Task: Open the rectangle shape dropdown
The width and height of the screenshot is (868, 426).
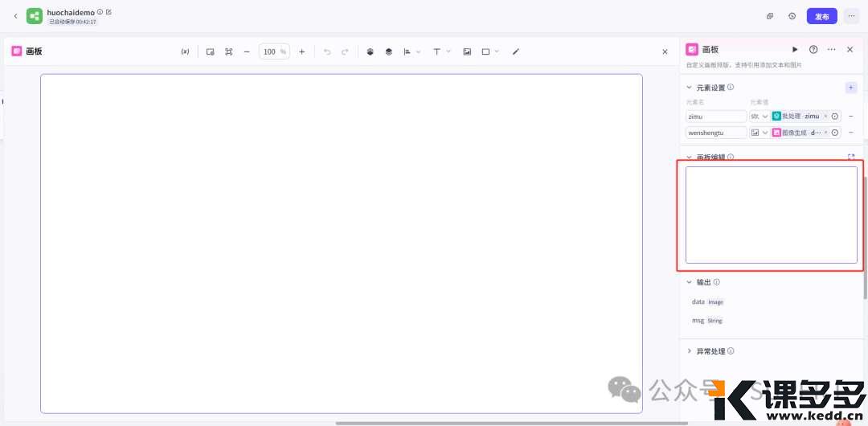Action: coord(489,51)
